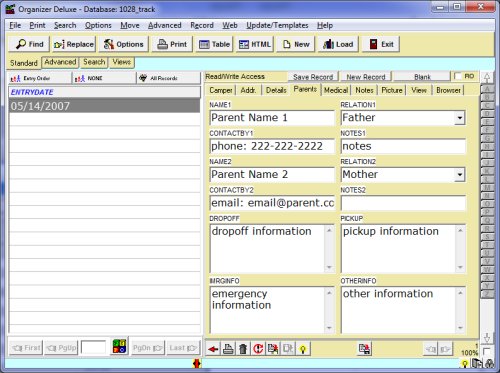
Task: Open the Entry Order sort selector
Action: [x=40, y=78]
